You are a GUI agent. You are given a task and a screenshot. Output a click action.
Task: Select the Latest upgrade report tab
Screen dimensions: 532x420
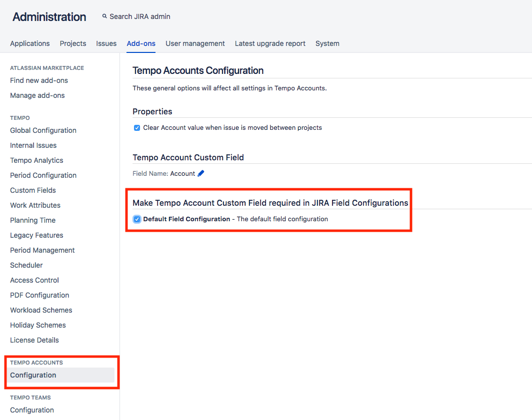pyautogui.click(x=270, y=43)
